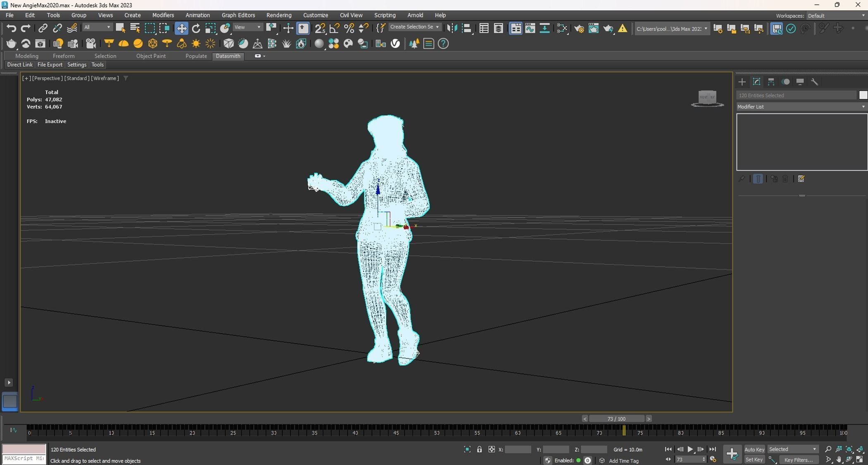The width and height of the screenshot is (868, 465).
Task: Choose the Rectangular Selection Region tool
Action: (x=150, y=28)
